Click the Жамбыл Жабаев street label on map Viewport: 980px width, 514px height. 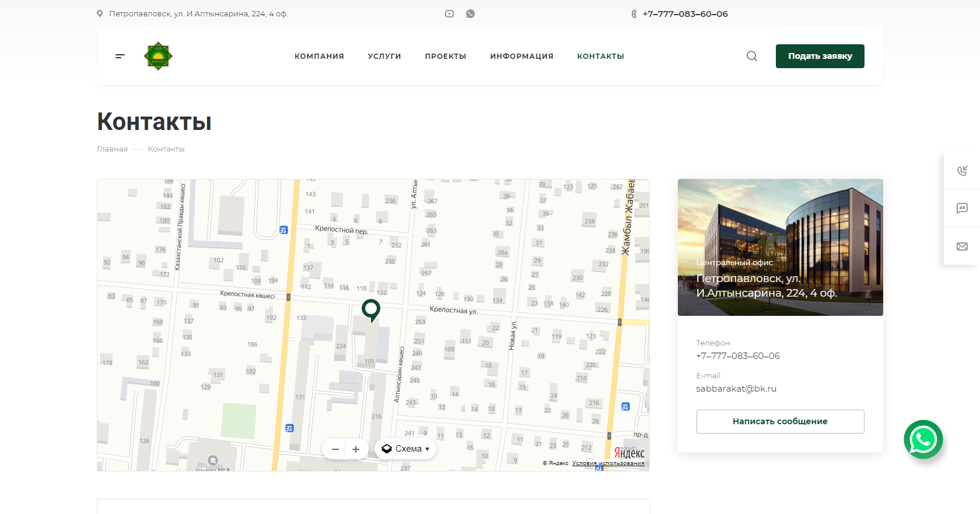628,218
